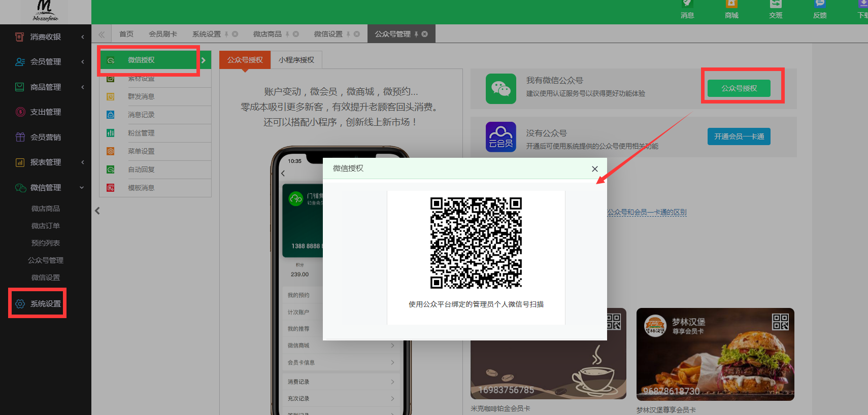Click the 开通会员一卡通 button

[x=739, y=136]
